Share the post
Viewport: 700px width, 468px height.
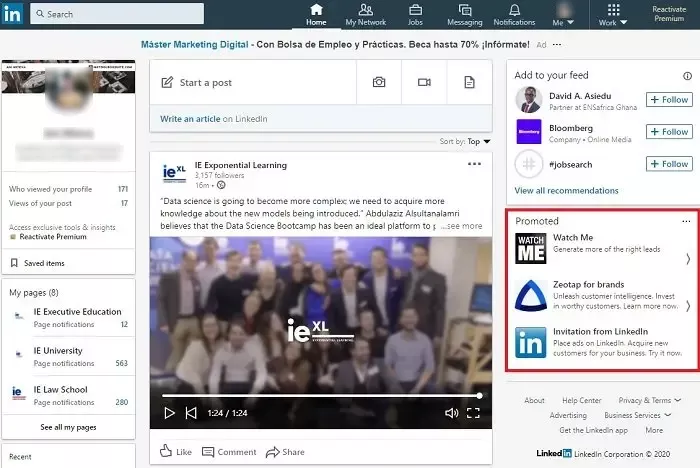point(285,452)
